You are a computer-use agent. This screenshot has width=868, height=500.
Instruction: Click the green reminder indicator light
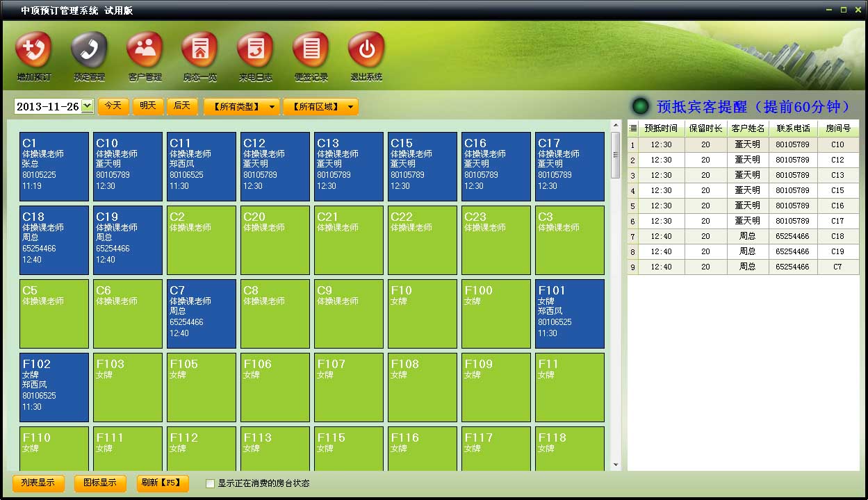(640, 106)
